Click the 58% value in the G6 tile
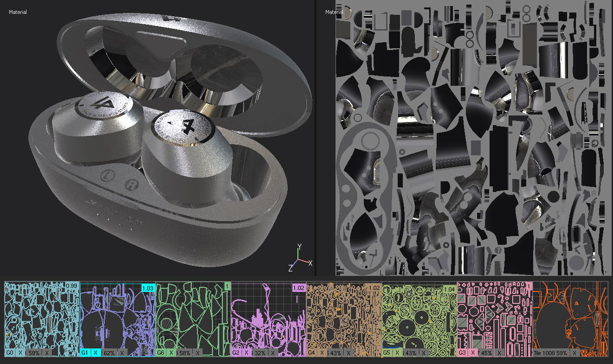Viewport: 613px width, 364px height. click(185, 353)
